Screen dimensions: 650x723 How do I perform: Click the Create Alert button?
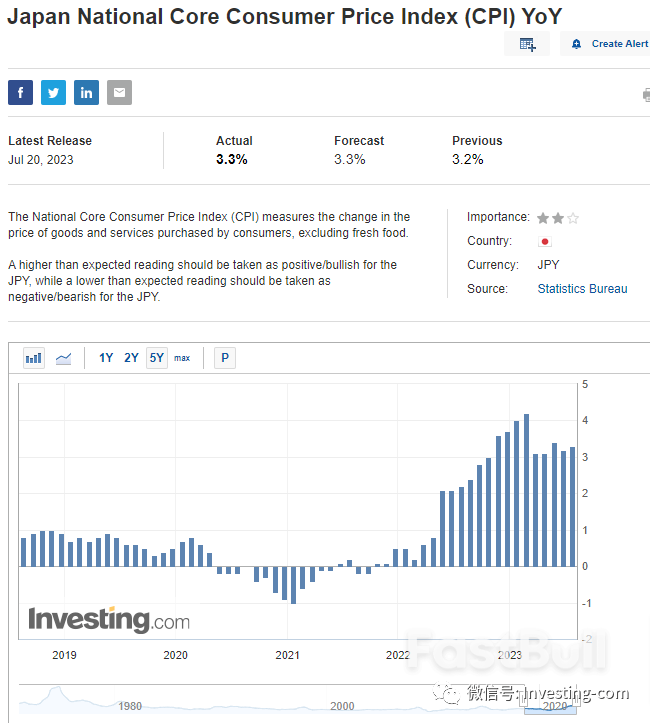[610, 44]
